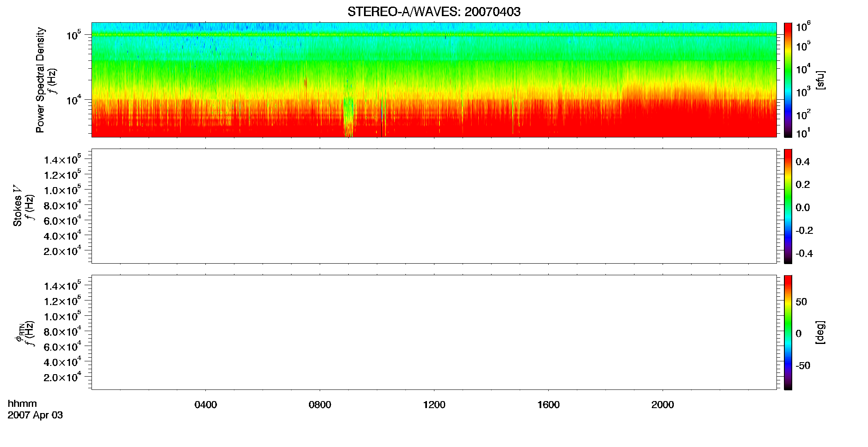
Task: Click the 50 label on degrees colorbar
Action: point(801,302)
